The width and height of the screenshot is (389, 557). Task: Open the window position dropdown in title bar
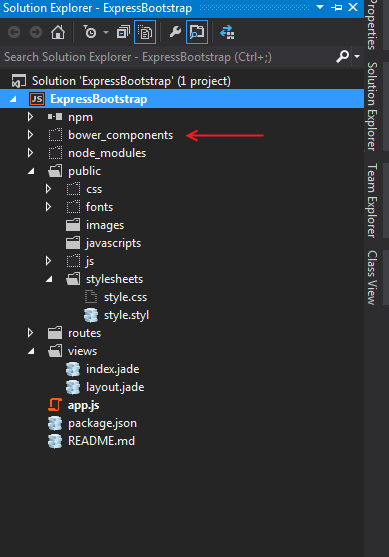point(320,7)
